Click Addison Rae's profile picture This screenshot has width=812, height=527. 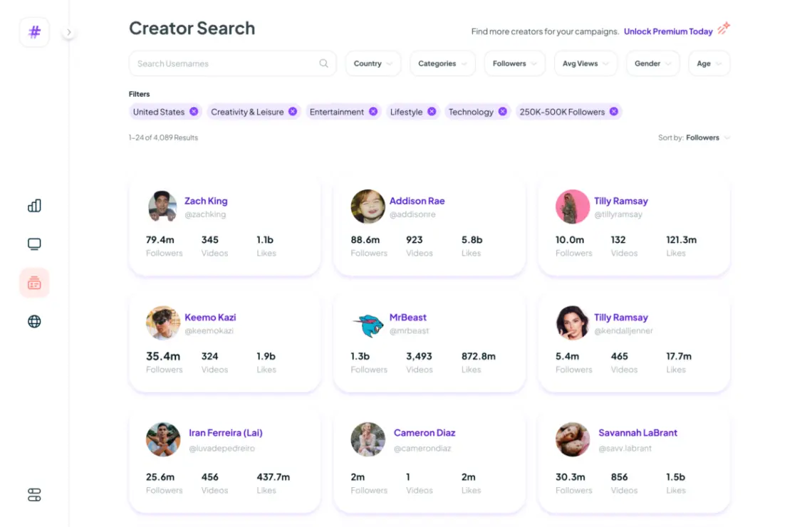tap(367, 207)
